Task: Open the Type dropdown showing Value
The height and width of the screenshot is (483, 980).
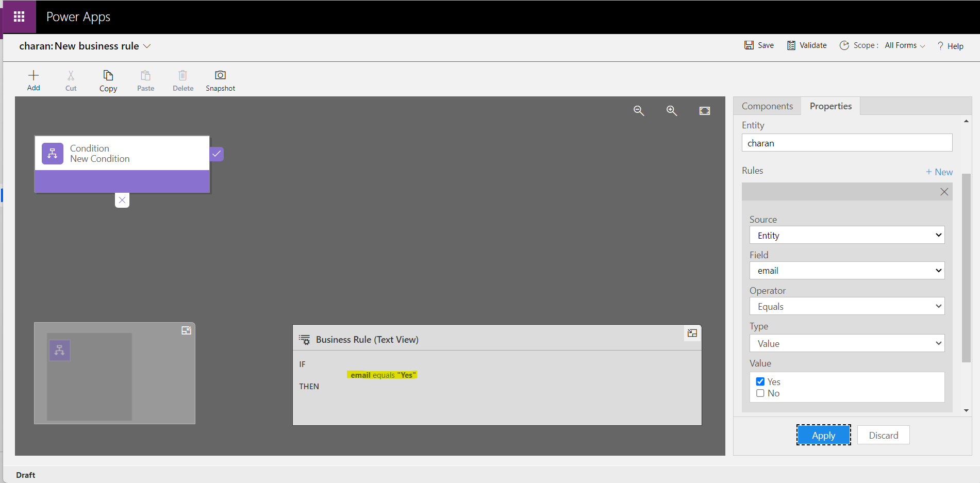Action: tap(847, 343)
